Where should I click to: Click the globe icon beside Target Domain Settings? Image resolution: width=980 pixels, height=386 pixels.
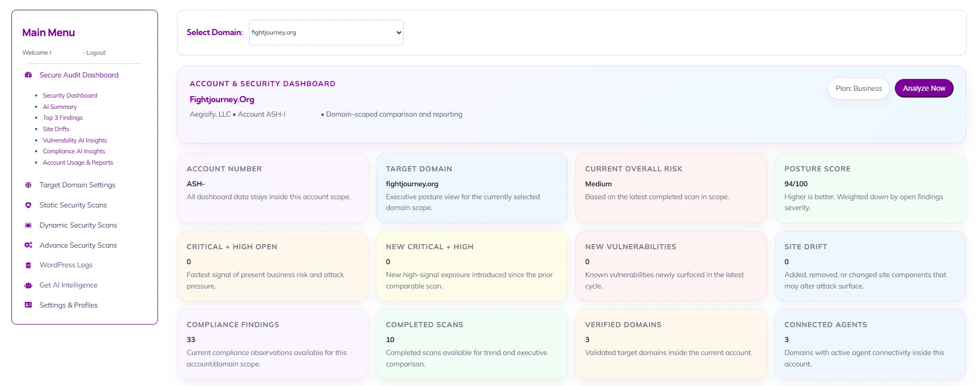[x=28, y=185]
